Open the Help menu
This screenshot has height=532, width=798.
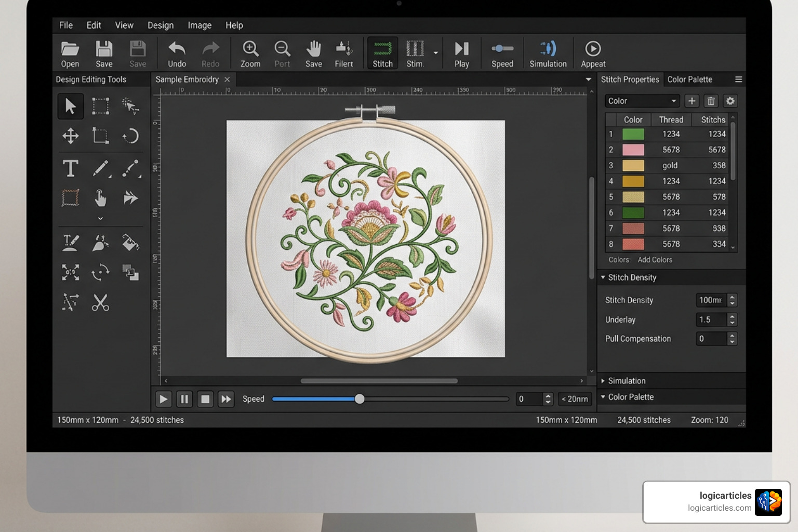tap(234, 25)
